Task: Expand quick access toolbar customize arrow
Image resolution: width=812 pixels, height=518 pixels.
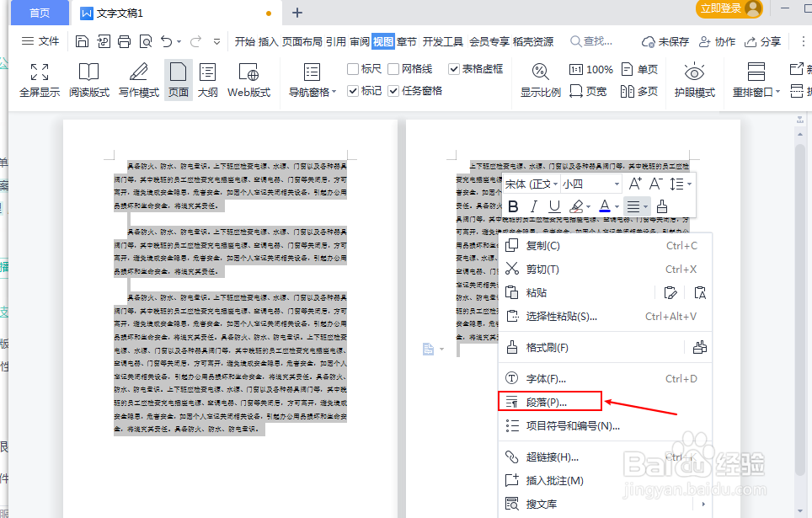Action: pos(217,41)
